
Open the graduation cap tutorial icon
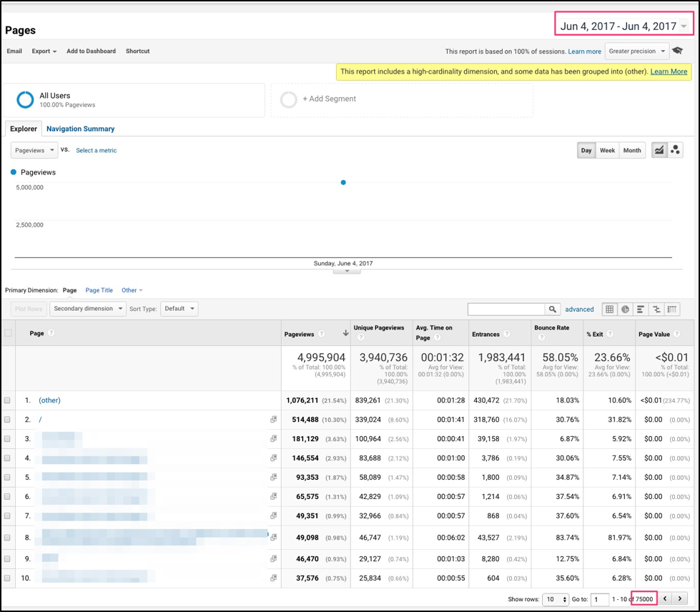(677, 51)
